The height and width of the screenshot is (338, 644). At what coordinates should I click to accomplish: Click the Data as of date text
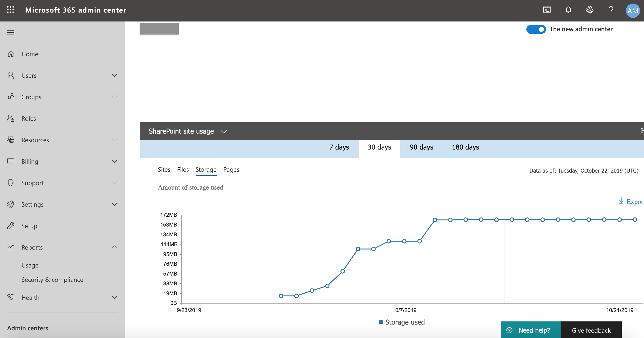tap(584, 171)
